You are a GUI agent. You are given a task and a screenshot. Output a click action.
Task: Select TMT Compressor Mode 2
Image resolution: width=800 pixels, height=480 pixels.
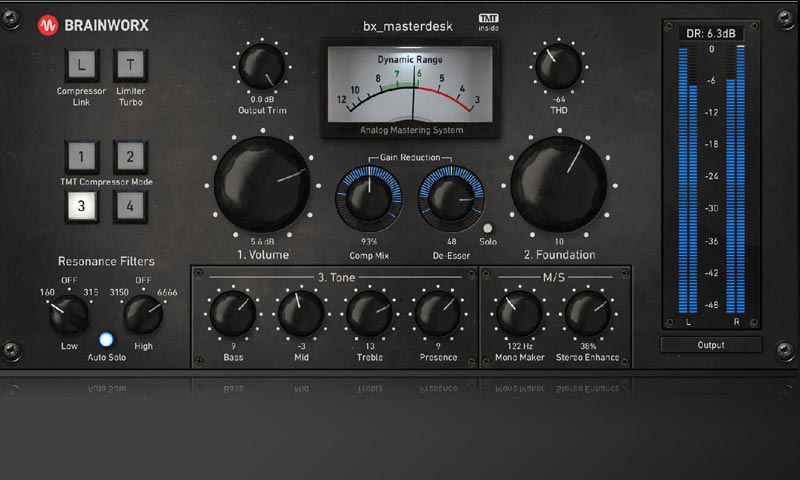tap(131, 156)
